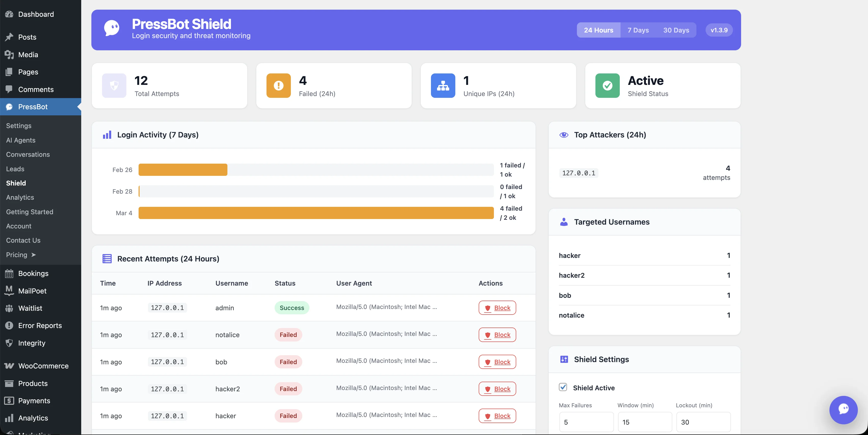The width and height of the screenshot is (868, 435).
Task: Click the Max Failures input field
Action: click(586, 422)
